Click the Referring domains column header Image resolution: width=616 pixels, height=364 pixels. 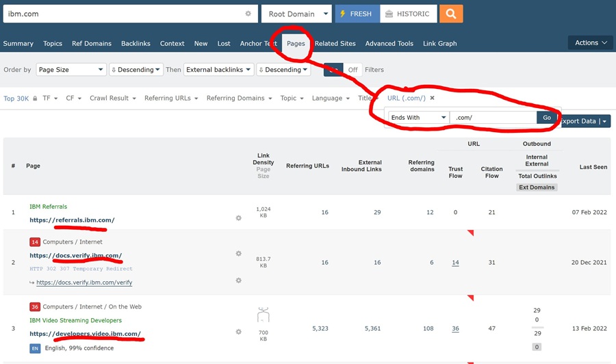(421, 166)
